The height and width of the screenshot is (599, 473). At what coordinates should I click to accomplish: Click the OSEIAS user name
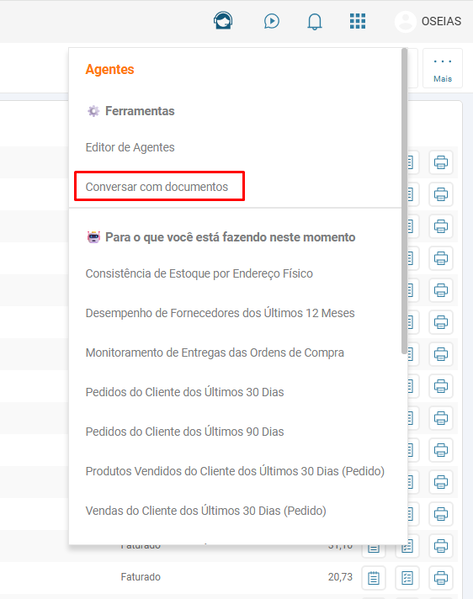[x=441, y=21]
